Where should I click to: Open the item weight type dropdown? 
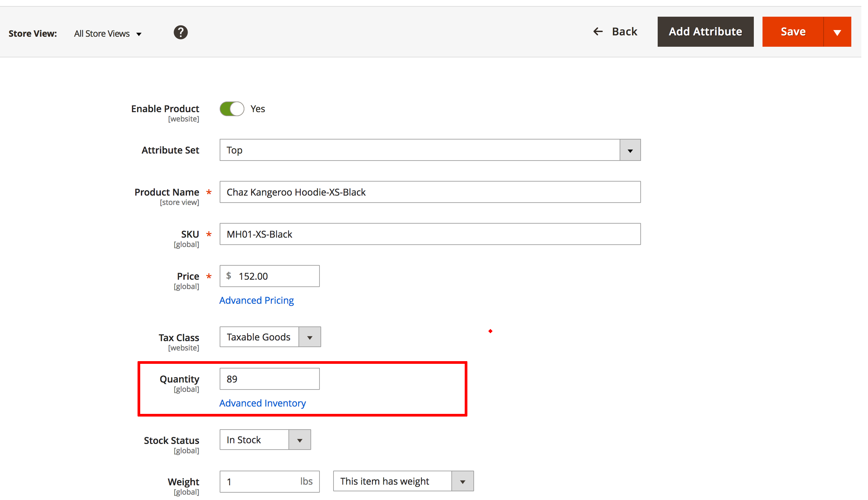tap(403, 481)
